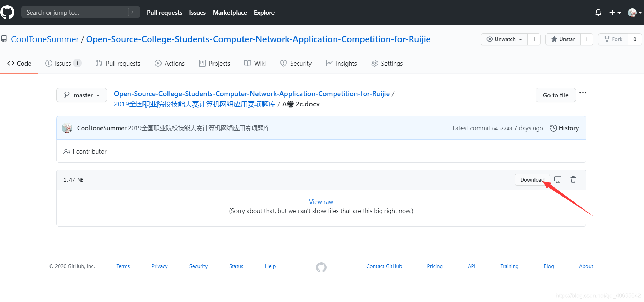Open Pull requests in top navigation
This screenshot has width=644, height=302.
coord(165,13)
